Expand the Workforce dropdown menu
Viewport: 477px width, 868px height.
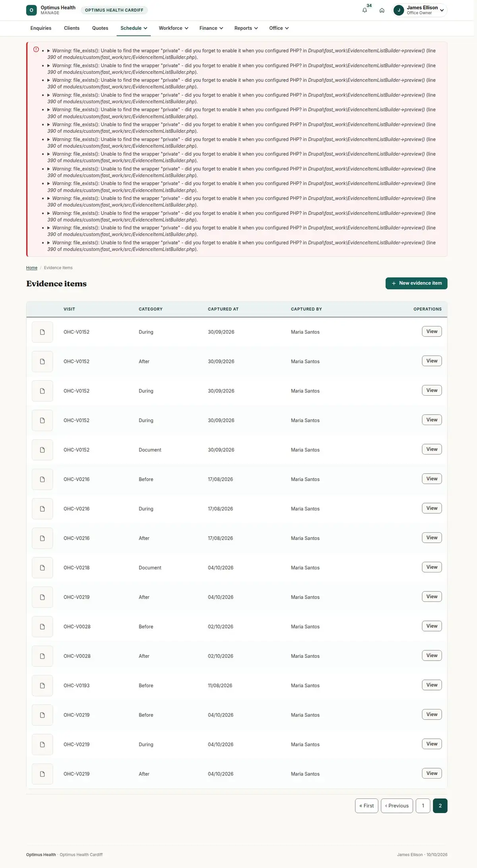(173, 28)
